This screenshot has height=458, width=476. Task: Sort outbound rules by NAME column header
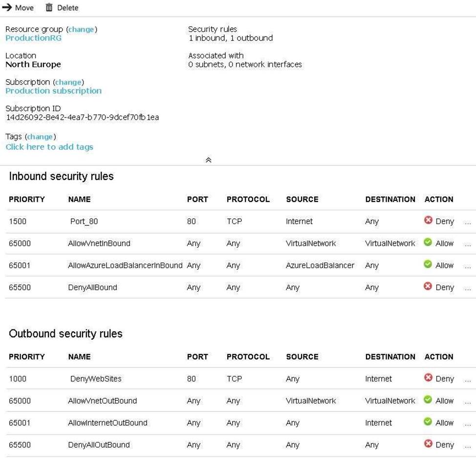click(79, 357)
